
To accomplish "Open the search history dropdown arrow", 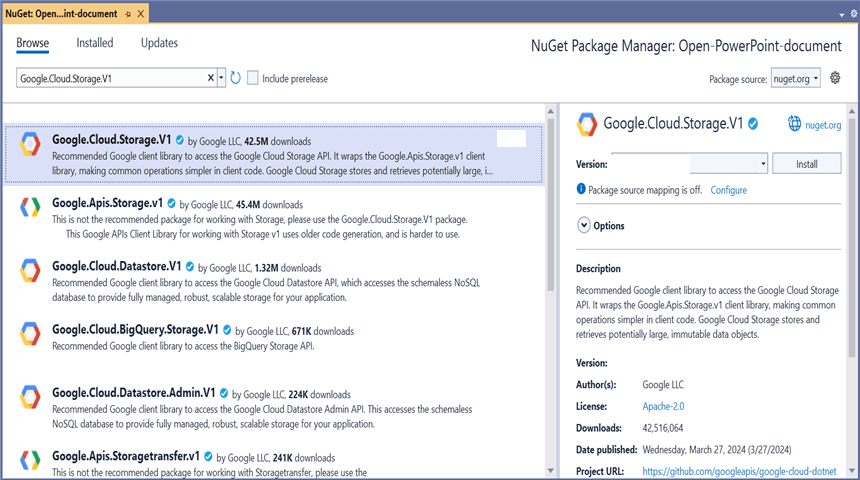I will [221, 78].
